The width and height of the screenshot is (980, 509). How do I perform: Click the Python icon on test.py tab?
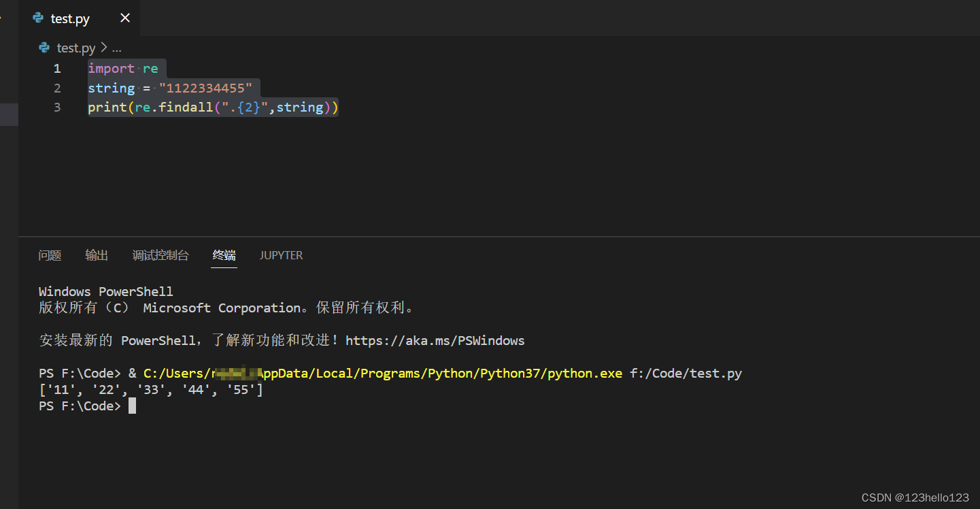click(x=38, y=18)
